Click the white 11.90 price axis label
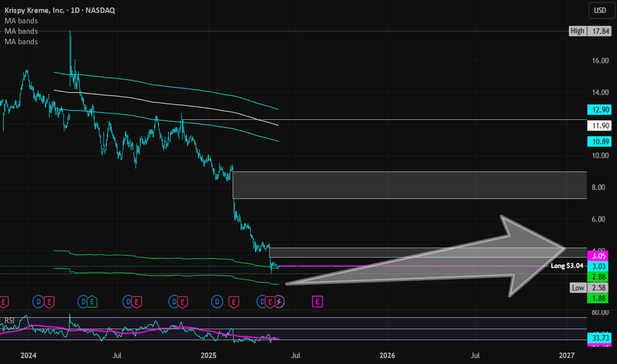This screenshot has width=617, height=364. point(600,126)
